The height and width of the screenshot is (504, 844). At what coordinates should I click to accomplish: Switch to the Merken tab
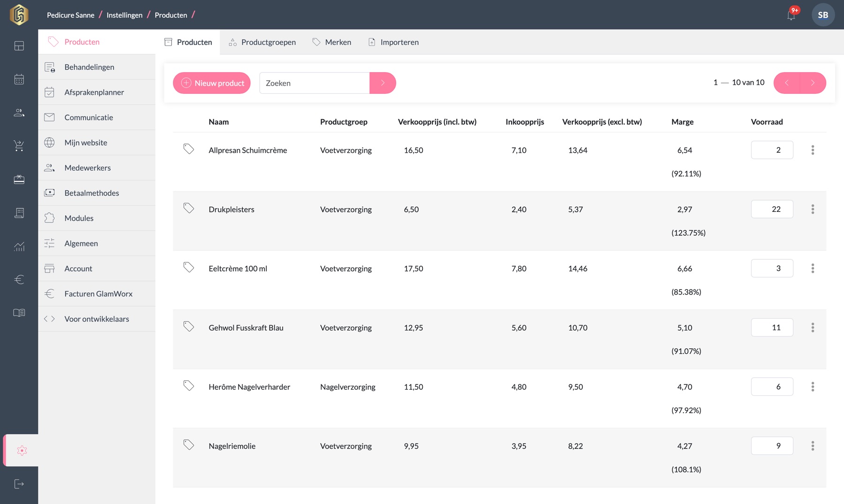coord(332,42)
